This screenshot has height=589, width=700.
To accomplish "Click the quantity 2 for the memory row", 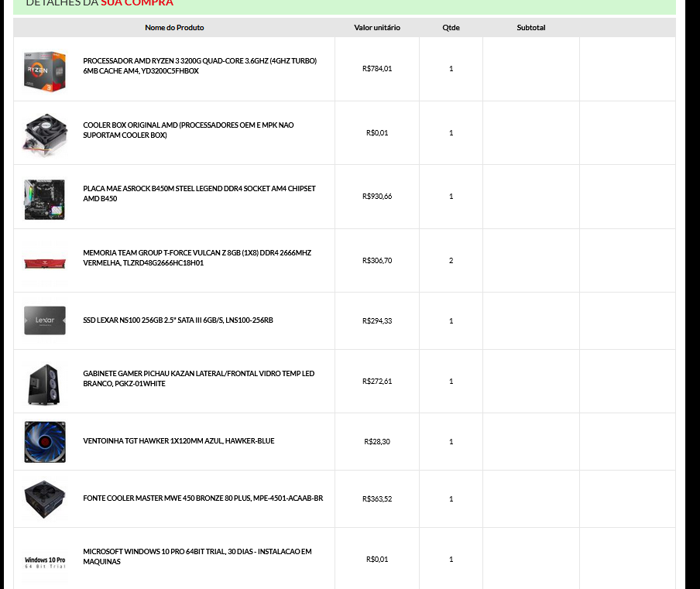I will pyautogui.click(x=451, y=261).
